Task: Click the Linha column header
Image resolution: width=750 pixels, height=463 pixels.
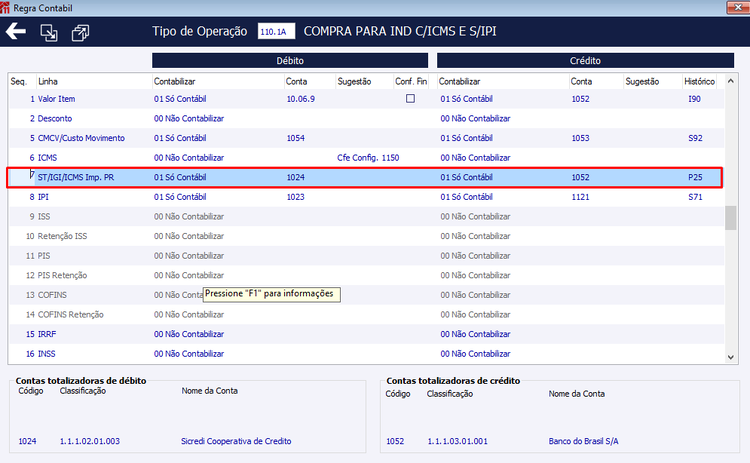Action: (48, 81)
